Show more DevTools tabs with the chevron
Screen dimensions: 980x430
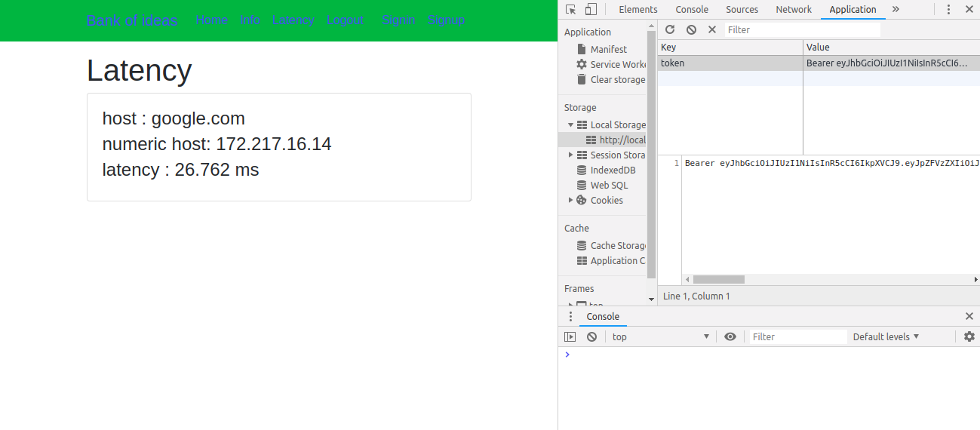[896, 9]
